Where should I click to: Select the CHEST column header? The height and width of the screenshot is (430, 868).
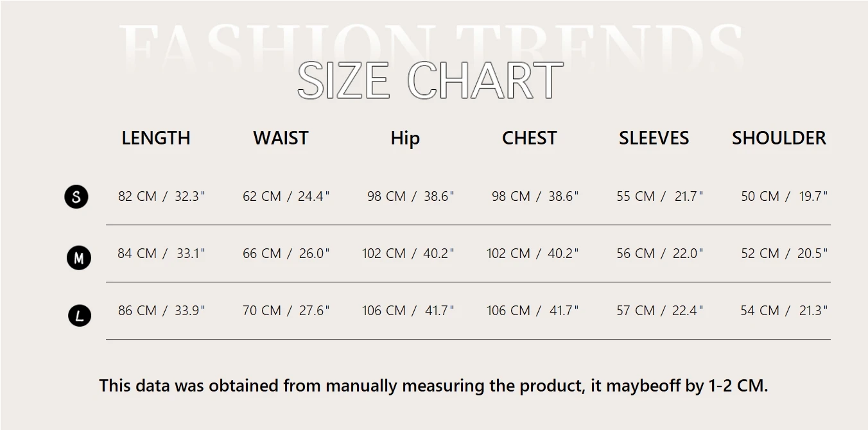pyautogui.click(x=530, y=138)
